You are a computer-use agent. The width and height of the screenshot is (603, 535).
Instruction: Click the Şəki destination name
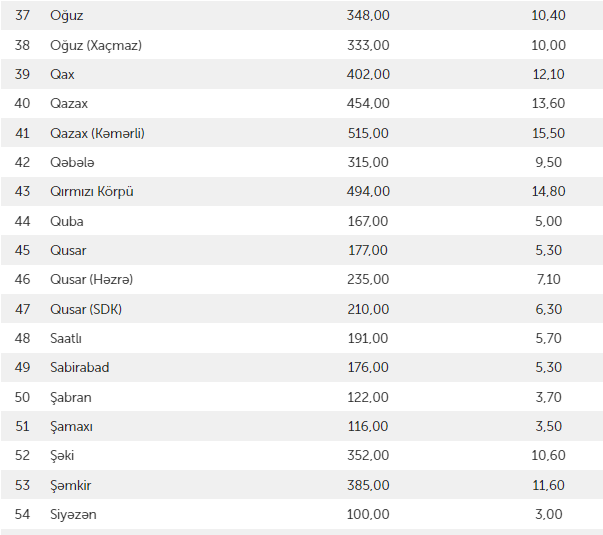point(62,455)
